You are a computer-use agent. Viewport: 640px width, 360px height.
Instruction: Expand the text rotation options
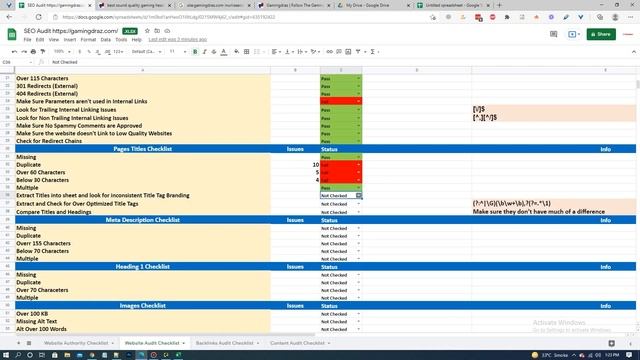(x=315, y=52)
